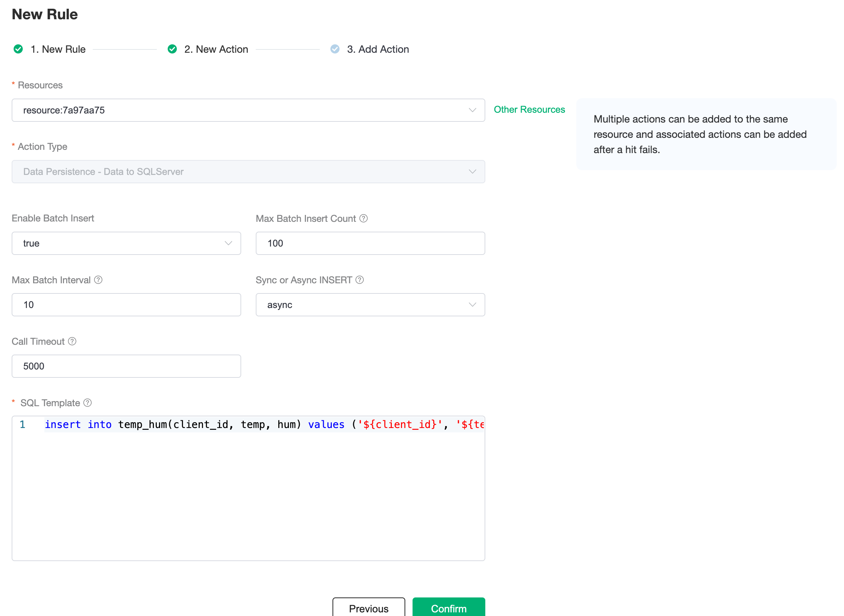
Task: Click help icon next to Sync or Async INSERT
Action: [359, 280]
